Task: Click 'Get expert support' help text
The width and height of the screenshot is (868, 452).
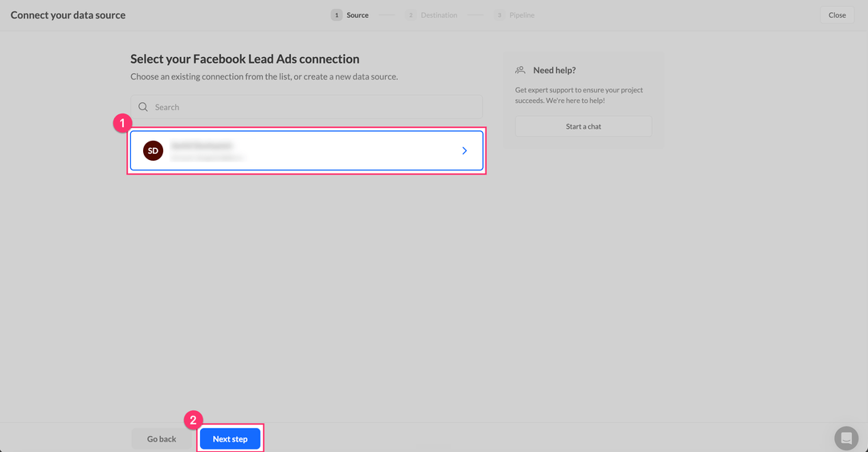Action: (x=579, y=95)
